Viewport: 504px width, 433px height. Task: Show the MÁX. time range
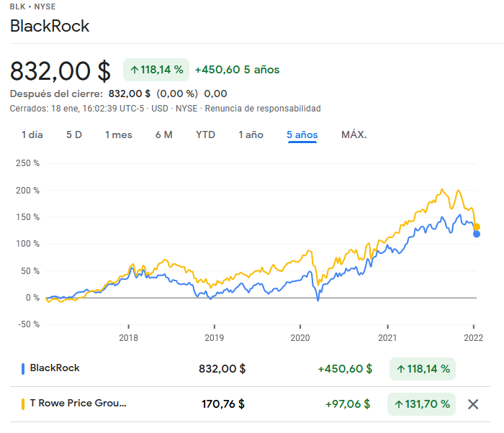[x=354, y=135]
